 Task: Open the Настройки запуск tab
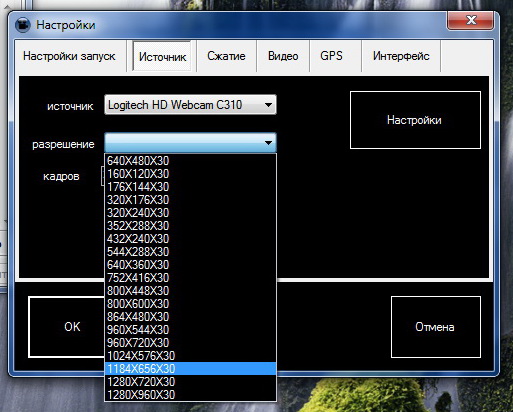point(69,56)
